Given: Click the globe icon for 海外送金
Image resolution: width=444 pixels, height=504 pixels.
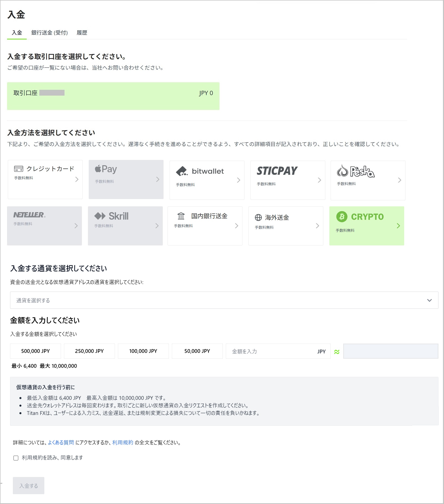Looking at the screenshot, I should [x=258, y=217].
